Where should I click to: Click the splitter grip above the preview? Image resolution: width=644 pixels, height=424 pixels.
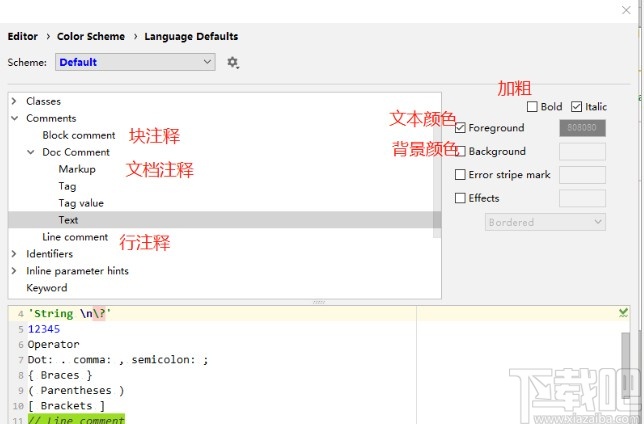[x=319, y=302]
